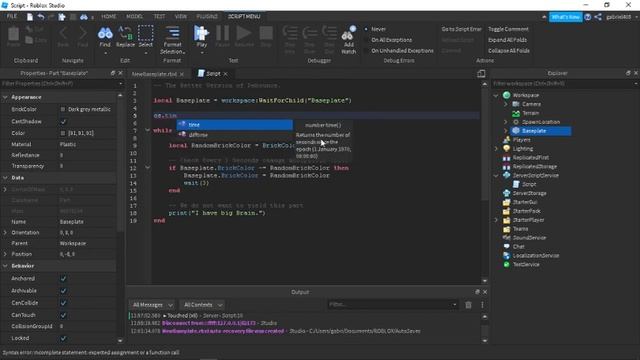
Task: Fold the while loop at line 7
Action: click(147, 130)
